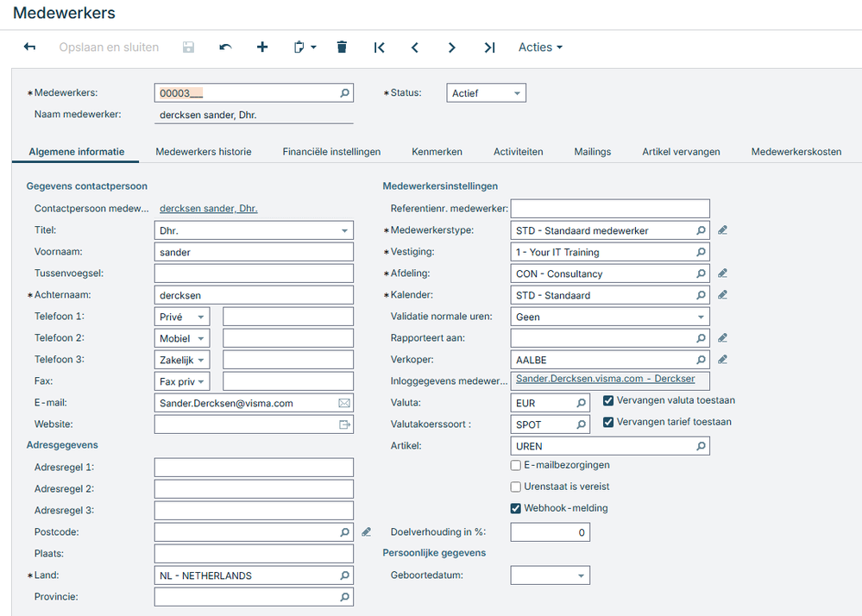This screenshot has height=616, width=862.
Task: Click the save disk icon
Action: (189, 47)
